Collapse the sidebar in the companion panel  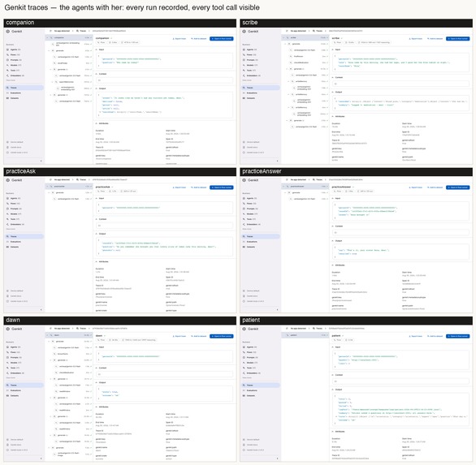(41, 161)
